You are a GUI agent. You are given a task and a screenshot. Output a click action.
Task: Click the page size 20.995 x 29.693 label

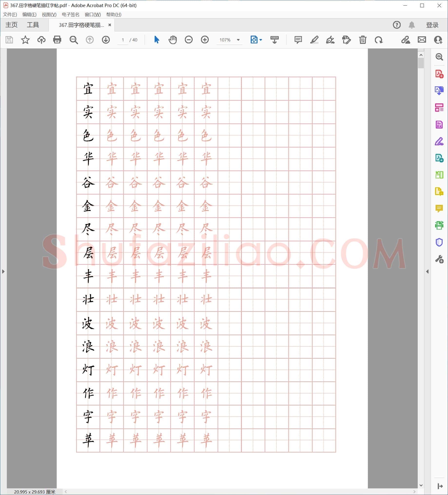point(35,492)
